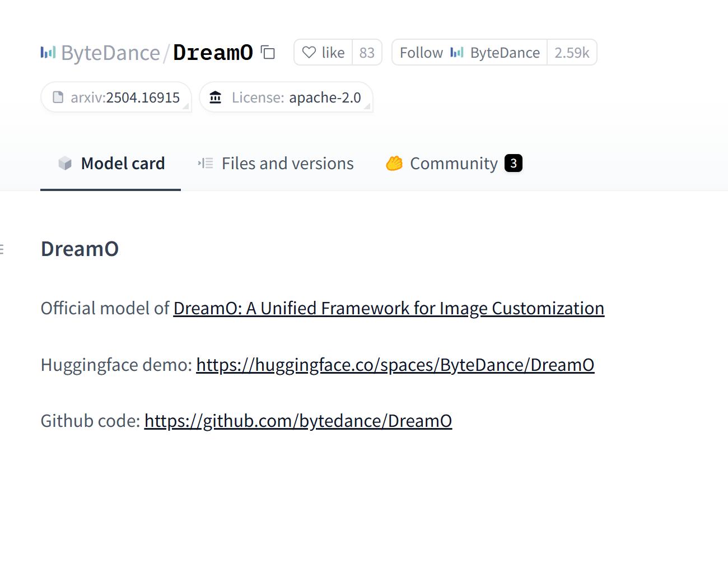Image resolution: width=728 pixels, height=586 pixels.
Task: Click the ByteDance organization logo icon
Action: 48,53
